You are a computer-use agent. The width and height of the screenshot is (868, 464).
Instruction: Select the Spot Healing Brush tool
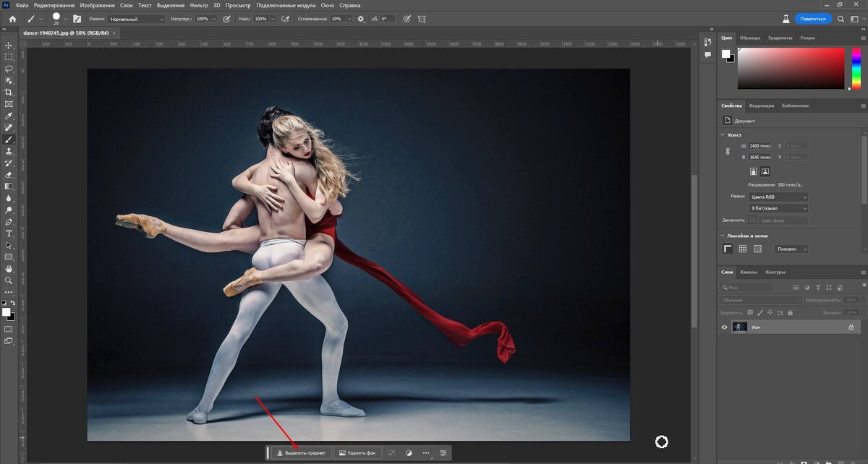9,127
